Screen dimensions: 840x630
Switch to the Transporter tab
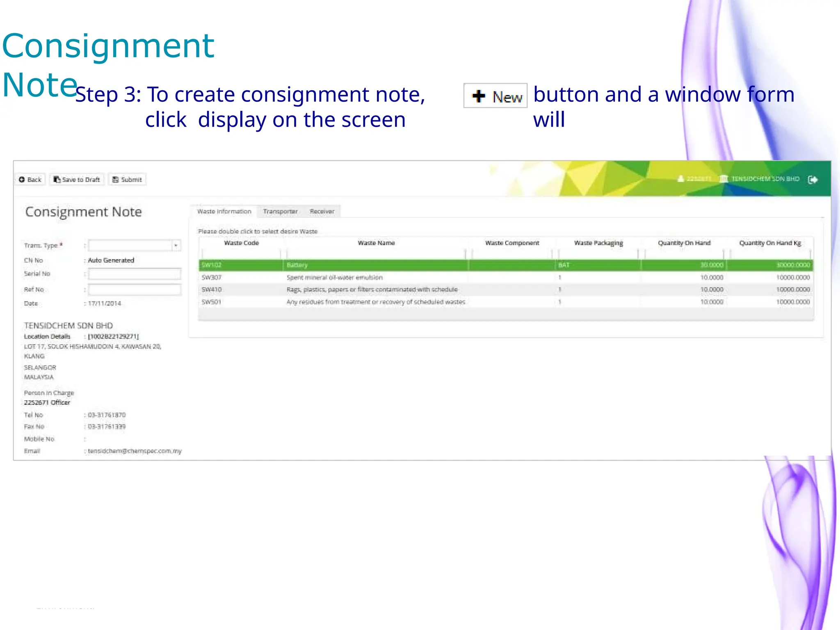280,212
